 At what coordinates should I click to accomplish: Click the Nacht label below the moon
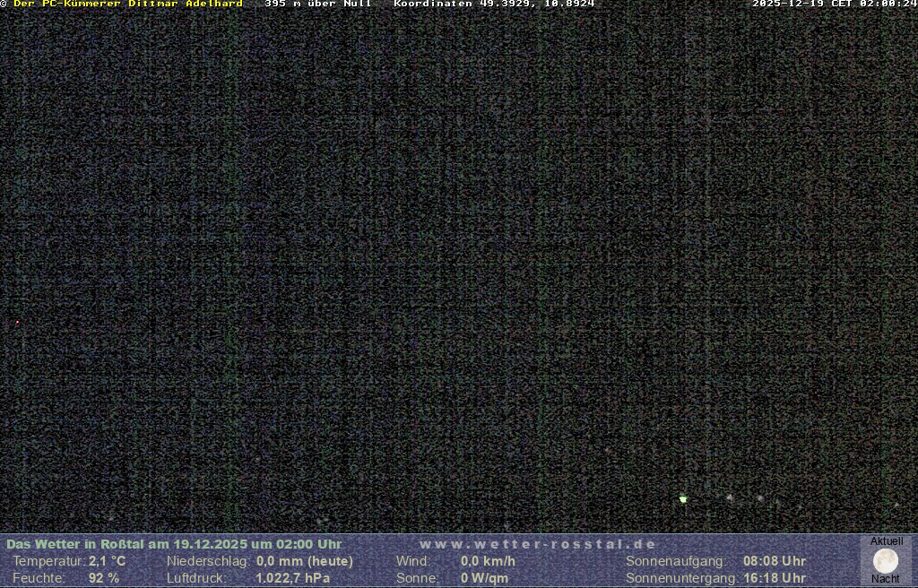point(886,579)
